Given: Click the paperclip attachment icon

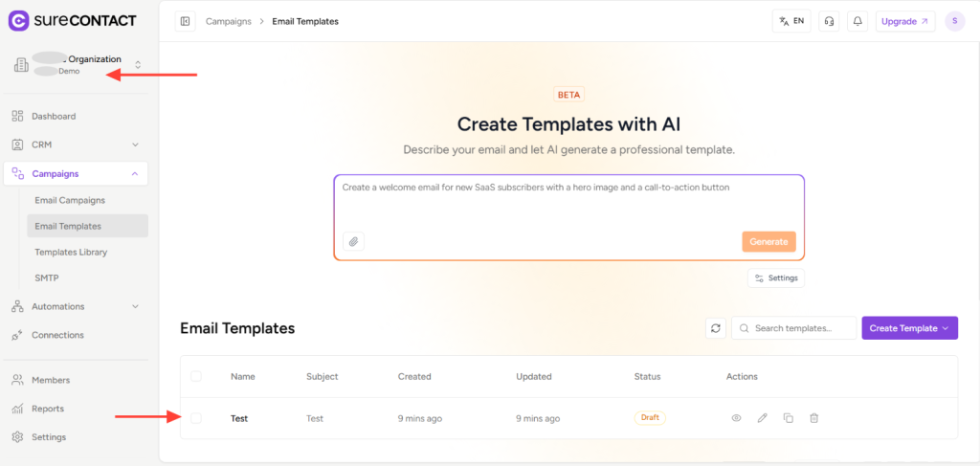Looking at the screenshot, I should click(354, 242).
